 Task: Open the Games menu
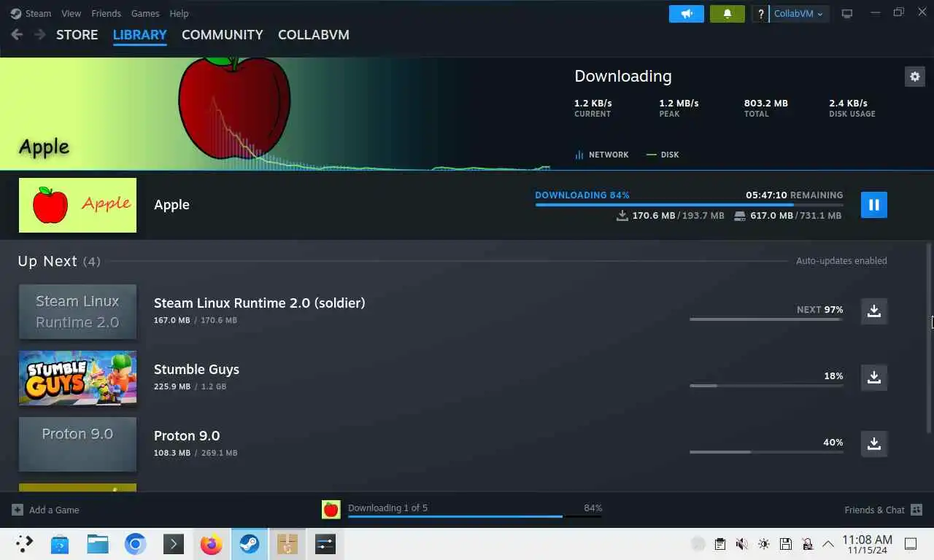(x=145, y=13)
